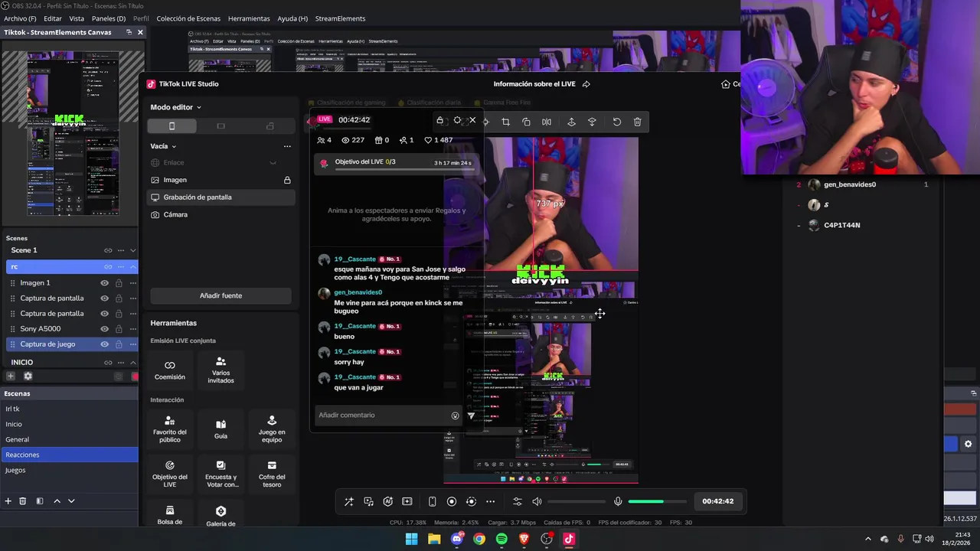
Task: Open Scene 1 three-dot options menu
Action: click(121, 250)
